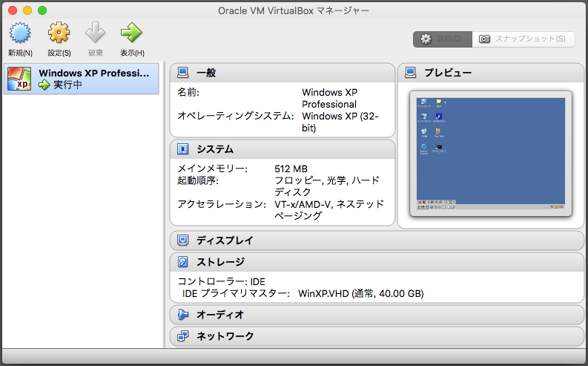The height and width of the screenshot is (366, 588).
Task: Click the コントローラー: IDE line
Action: (x=221, y=281)
